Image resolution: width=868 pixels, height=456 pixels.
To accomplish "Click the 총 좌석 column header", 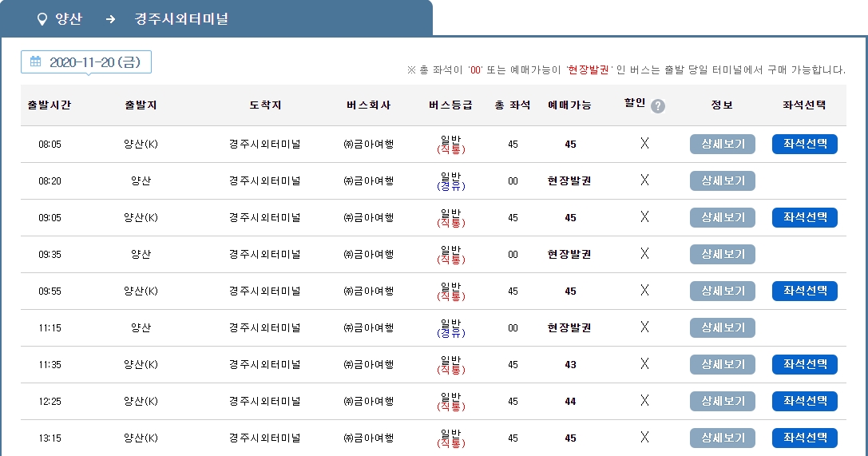I will tap(513, 105).
